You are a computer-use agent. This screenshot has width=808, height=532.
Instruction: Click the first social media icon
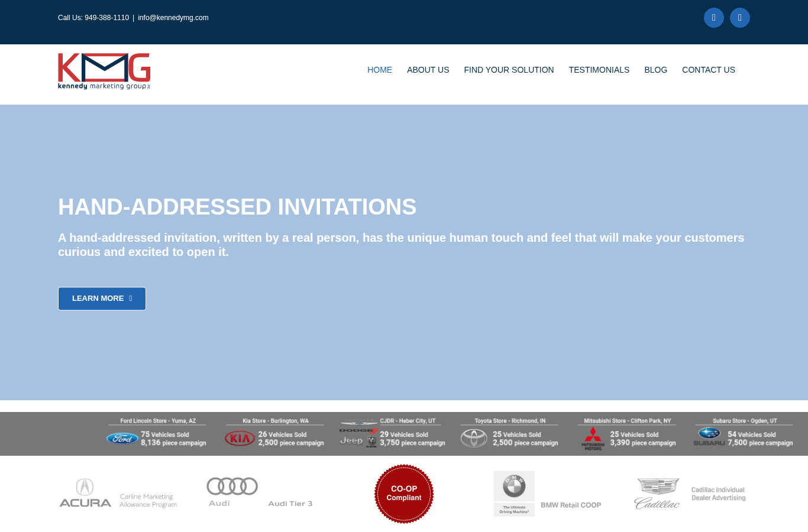pos(714,18)
